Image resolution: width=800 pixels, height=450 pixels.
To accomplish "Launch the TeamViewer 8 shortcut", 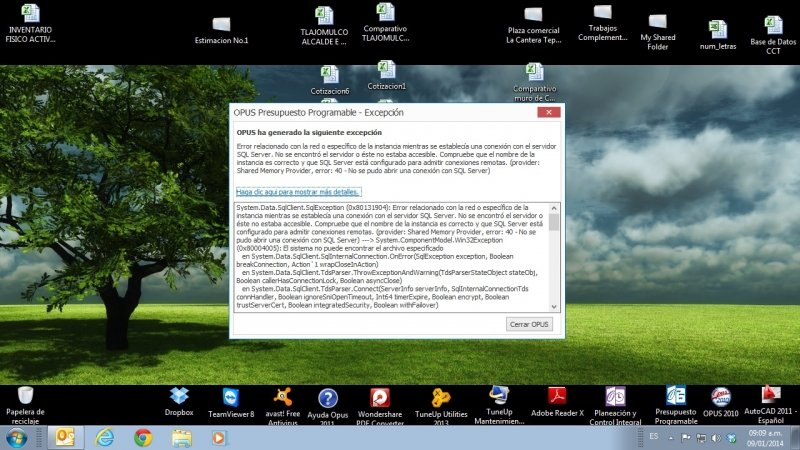I will (x=231, y=397).
